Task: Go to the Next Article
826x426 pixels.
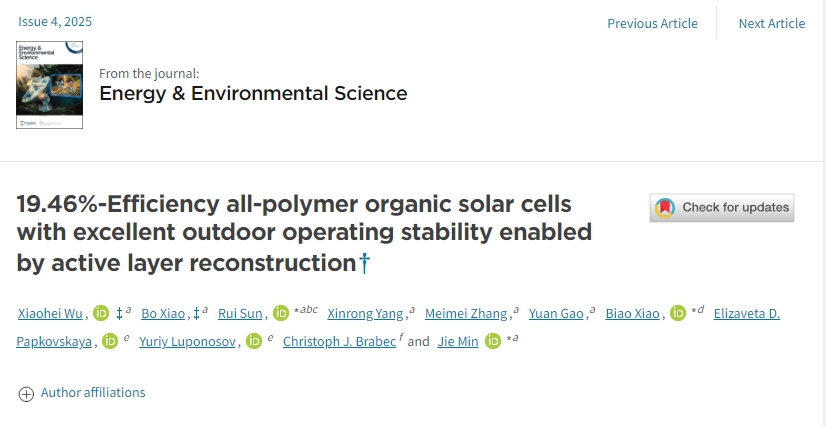Action: coord(771,23)
